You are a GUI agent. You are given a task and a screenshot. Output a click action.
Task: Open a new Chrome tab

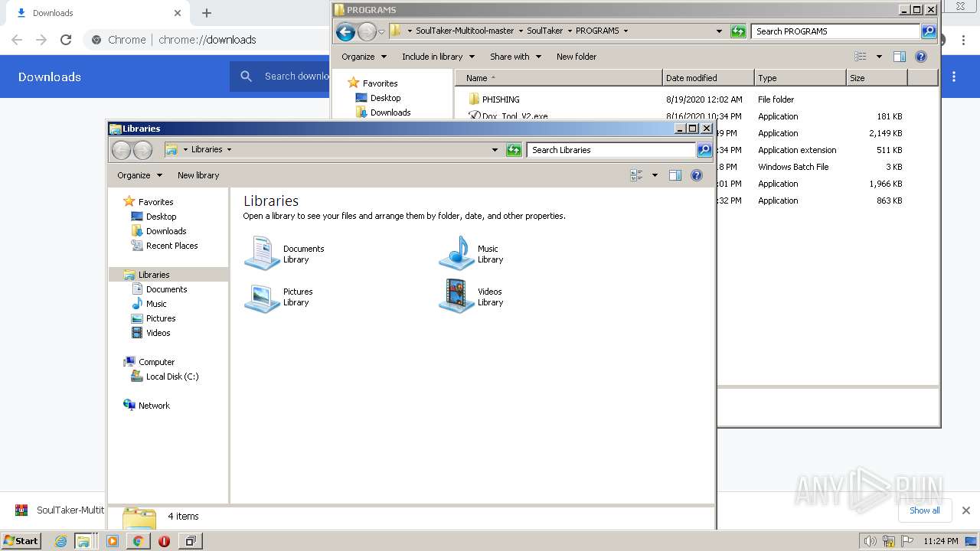[x=207, y=13]
